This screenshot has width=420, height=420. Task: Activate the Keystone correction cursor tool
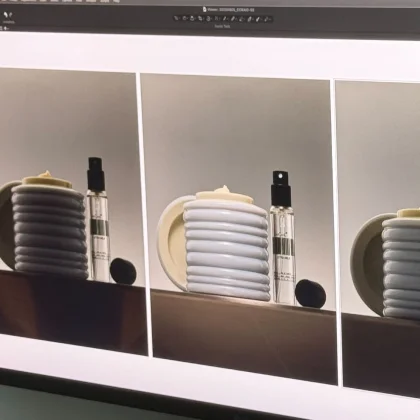point(216,19)
